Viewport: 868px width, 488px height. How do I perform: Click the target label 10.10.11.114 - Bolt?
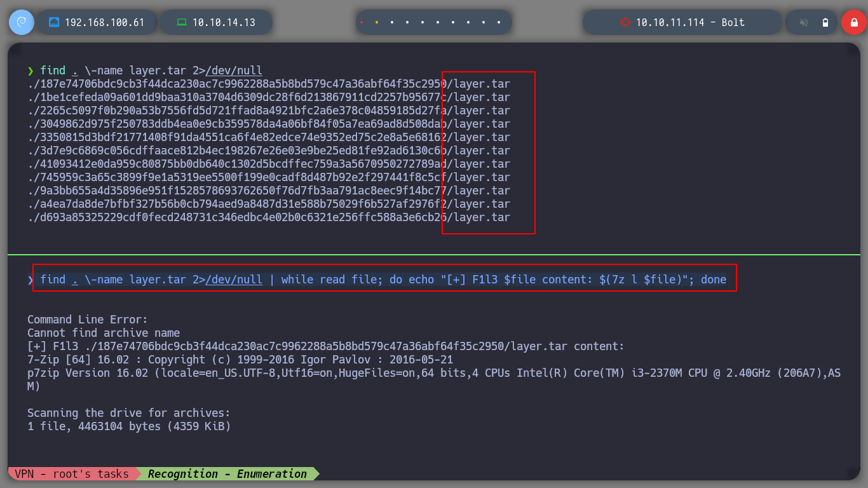pyautogui.click(x=690, y=22)
